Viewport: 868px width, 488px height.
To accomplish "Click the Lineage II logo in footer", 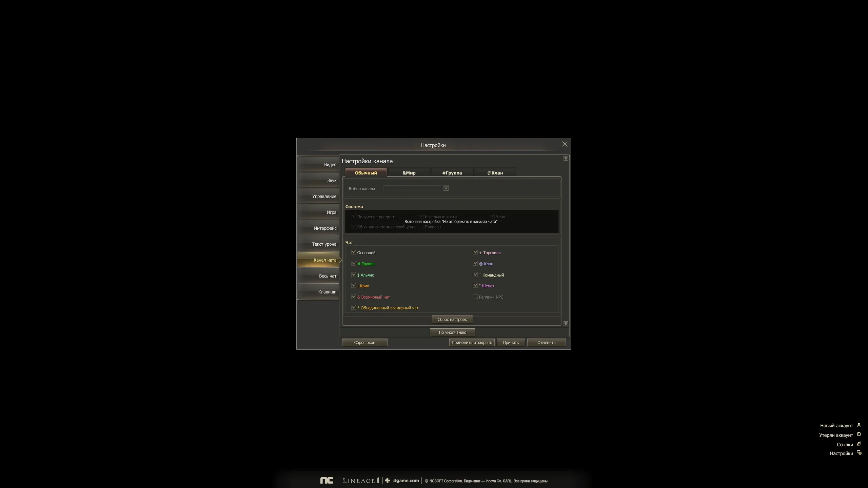I will coord(361,481).
